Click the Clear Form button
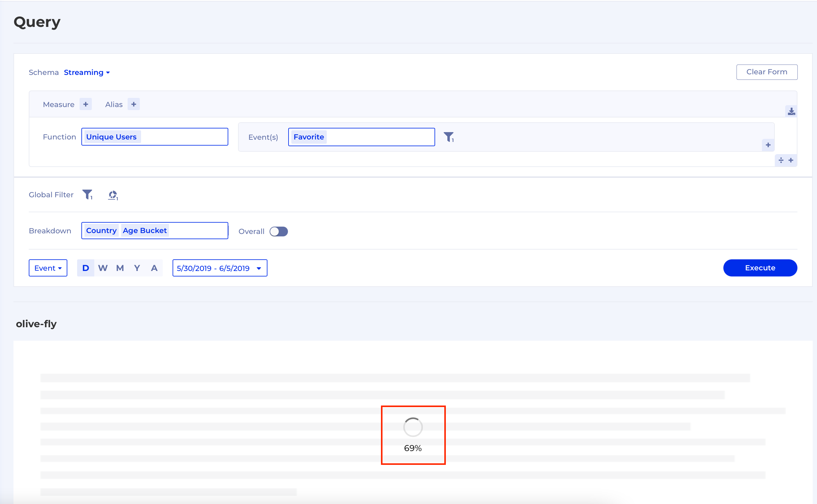The width and height of the screenshot is (817, 504). [767, 72]
